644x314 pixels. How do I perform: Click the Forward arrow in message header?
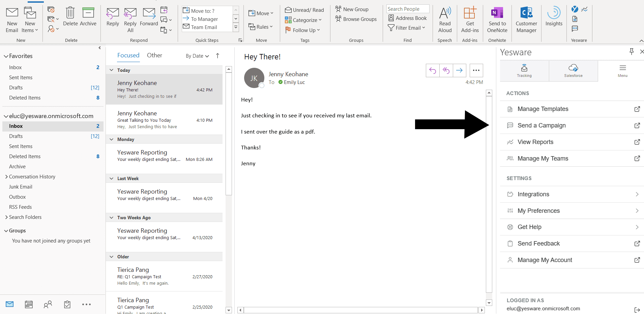tap(459, 70)
